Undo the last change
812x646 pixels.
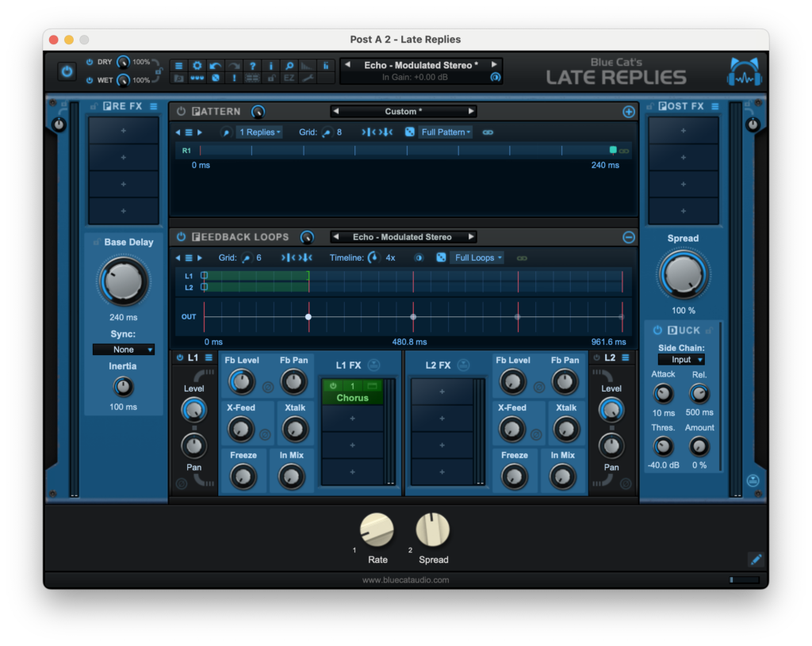[215, 66]
